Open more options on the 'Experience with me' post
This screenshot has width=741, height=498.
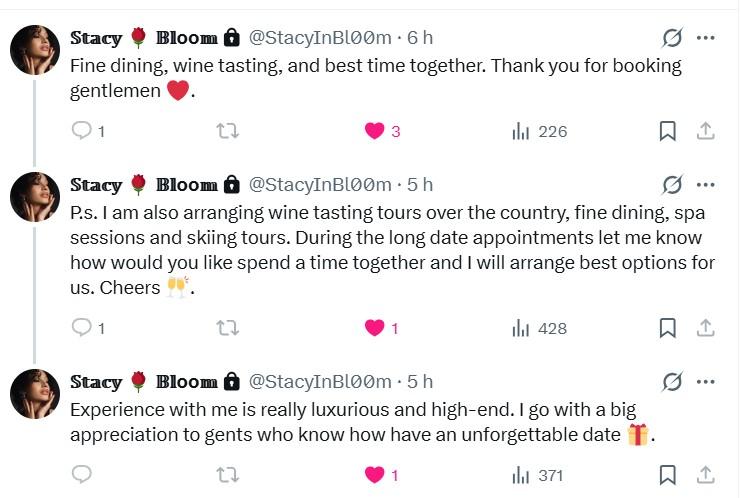point(705,382)
